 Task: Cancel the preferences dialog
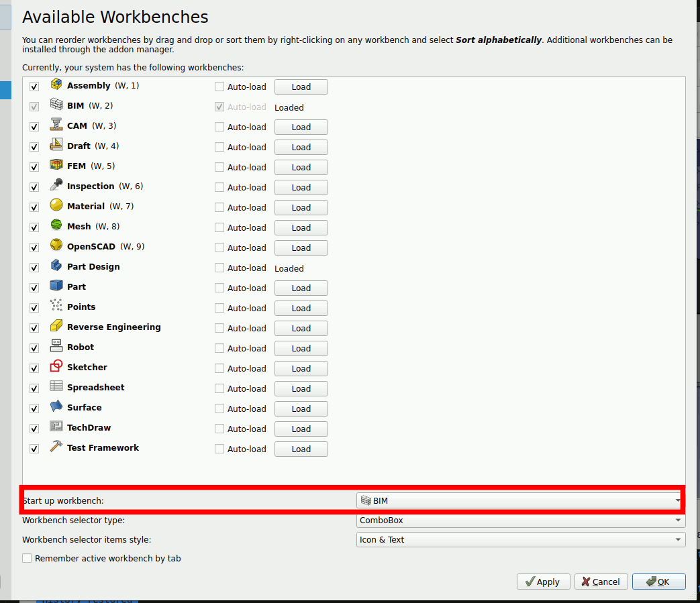(x=601, y=582)
